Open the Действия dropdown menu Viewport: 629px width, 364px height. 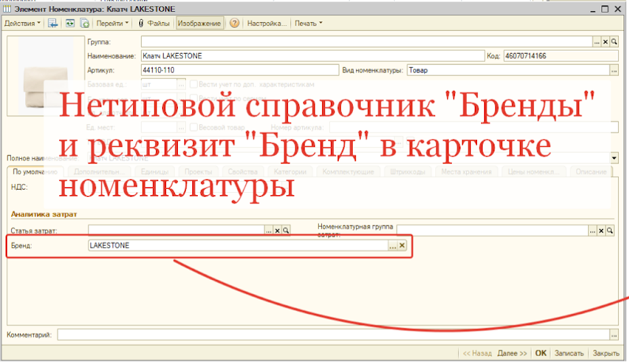pyautogui.click(x=22, y=24)
